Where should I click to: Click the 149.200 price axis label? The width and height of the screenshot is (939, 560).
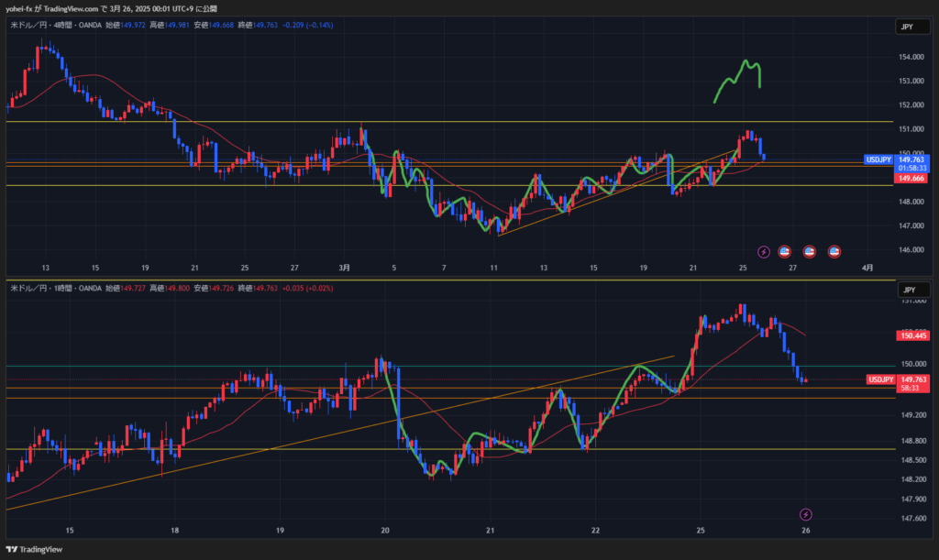(913, 415)
